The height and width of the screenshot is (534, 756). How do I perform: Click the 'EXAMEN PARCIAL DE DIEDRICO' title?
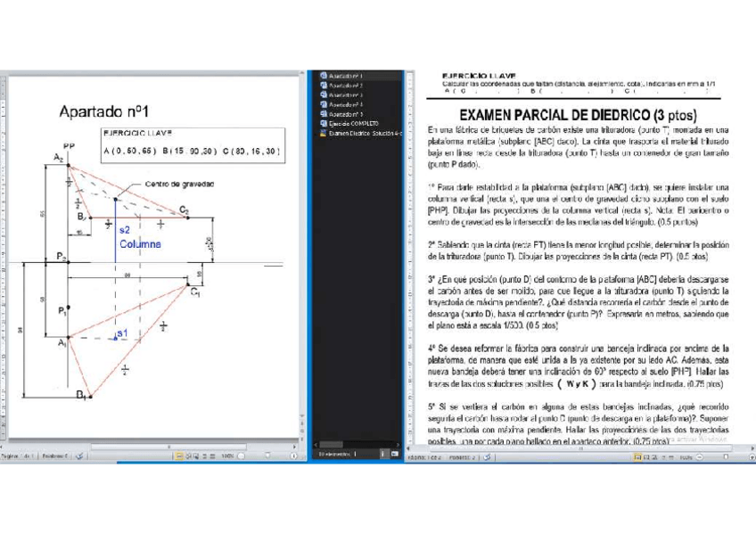point(578,115)
